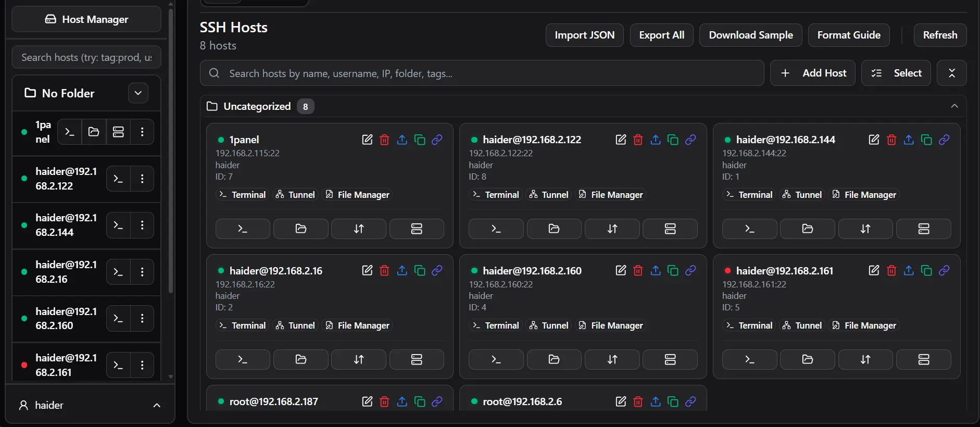Viewport: 980px width, 427px height.
Task: Open server stats button on 1panel card
Action: click(417, 229)
